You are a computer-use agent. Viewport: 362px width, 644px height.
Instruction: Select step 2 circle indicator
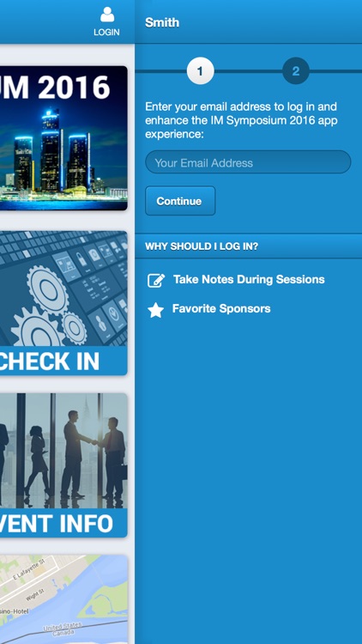pyautogui.click(x=296, y=71)
